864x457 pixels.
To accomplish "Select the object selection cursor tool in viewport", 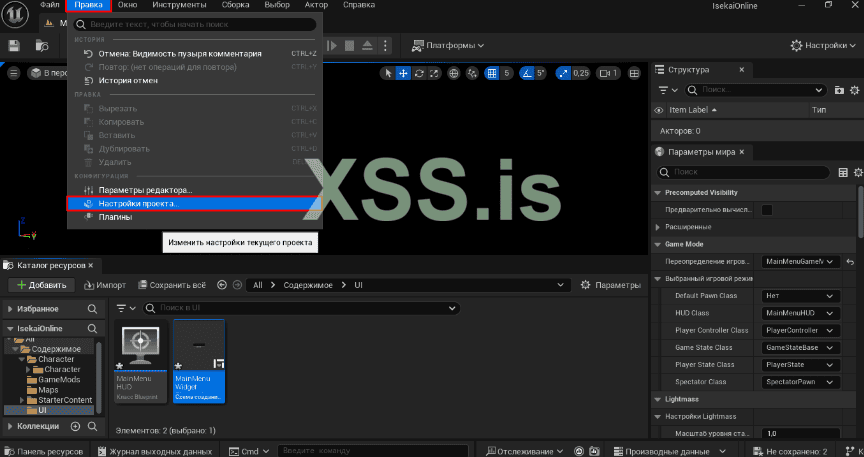I will pyautogui.click(x=388, y=73).
